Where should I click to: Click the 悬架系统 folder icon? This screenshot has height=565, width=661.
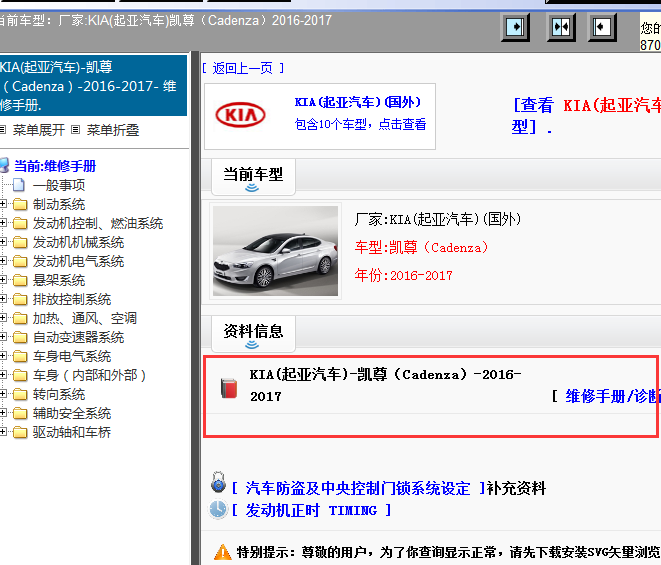[x=20, y=280]
